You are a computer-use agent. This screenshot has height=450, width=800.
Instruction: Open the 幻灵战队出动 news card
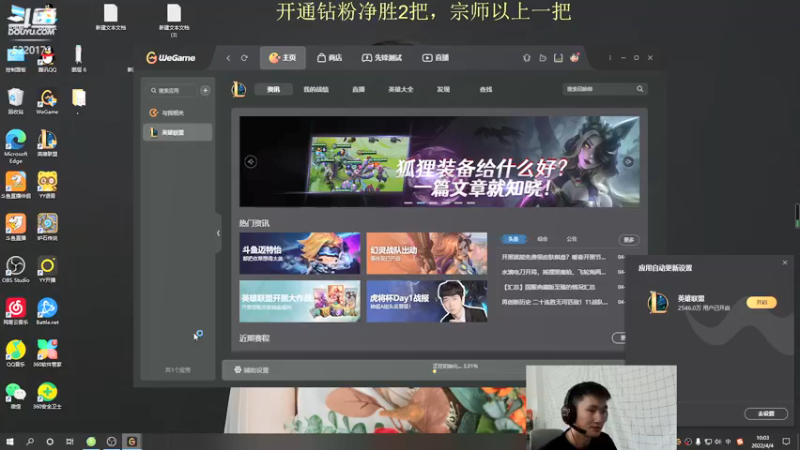[427, 253]
